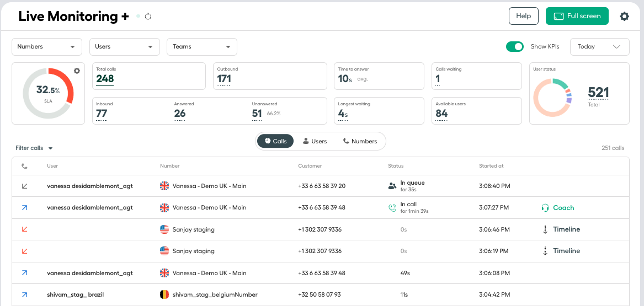
Task: Click the In call phone status icon
Action: 392,207
